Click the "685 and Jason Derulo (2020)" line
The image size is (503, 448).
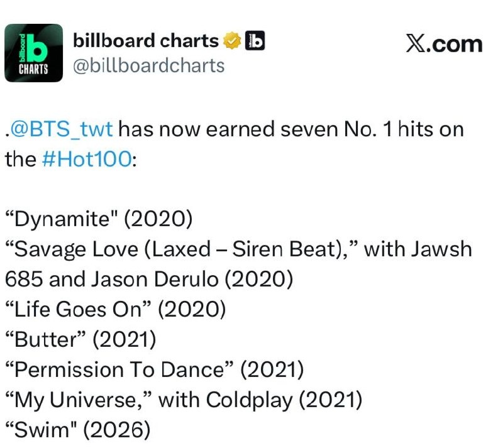tap(149, 280)
